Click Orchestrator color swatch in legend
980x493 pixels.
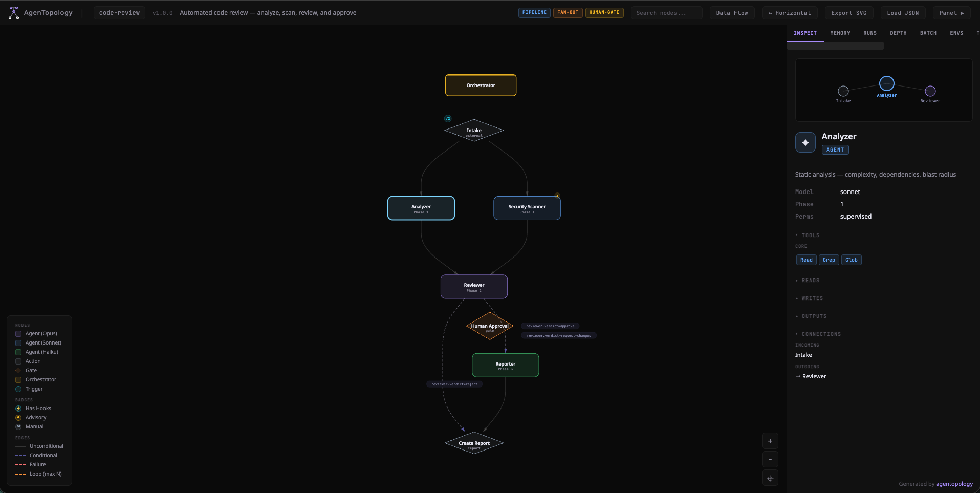click(x=18, y=380)
